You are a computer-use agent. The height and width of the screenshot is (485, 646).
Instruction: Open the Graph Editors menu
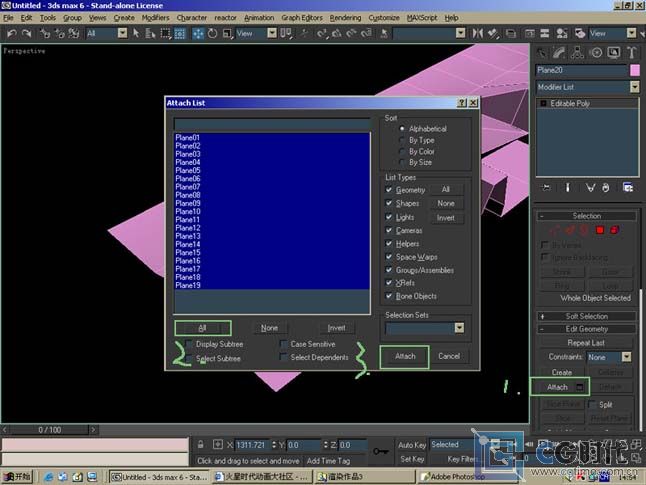click(302, 18)
